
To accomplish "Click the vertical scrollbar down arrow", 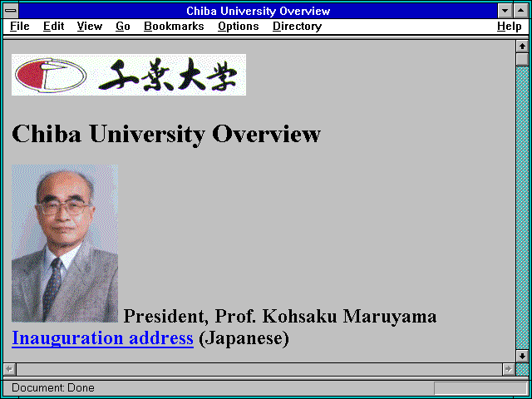I will [522, 356].
